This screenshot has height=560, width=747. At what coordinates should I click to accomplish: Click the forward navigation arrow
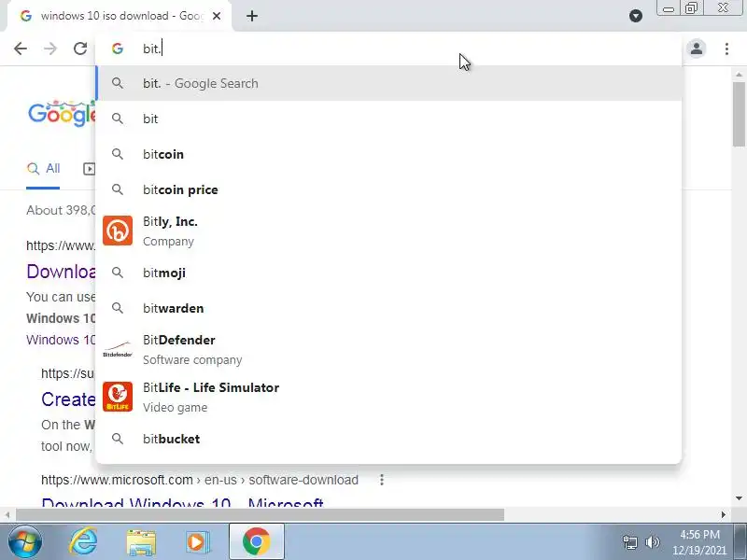50,49
